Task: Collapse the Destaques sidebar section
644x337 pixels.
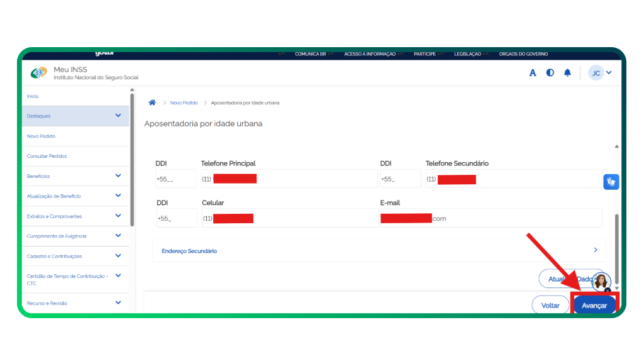Action: 118,116
